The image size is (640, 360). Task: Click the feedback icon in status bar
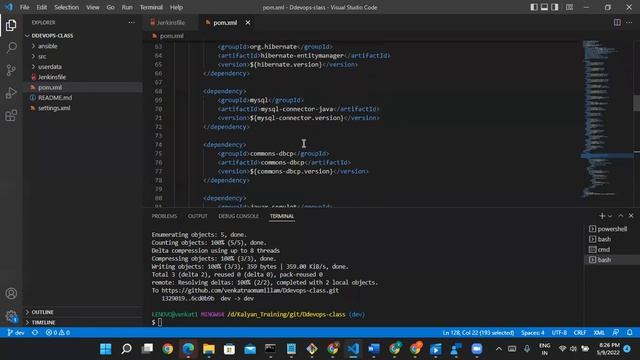click(616, 333)
